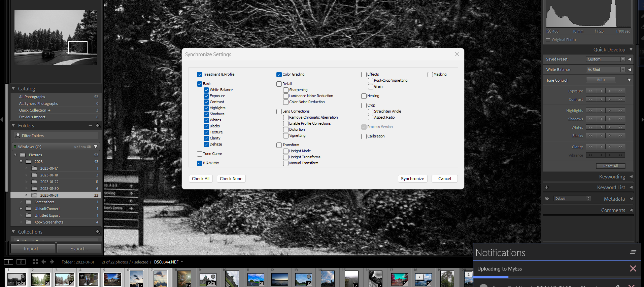Click the Filter Folders search field
644x287 pixels.
pos(57,136)
